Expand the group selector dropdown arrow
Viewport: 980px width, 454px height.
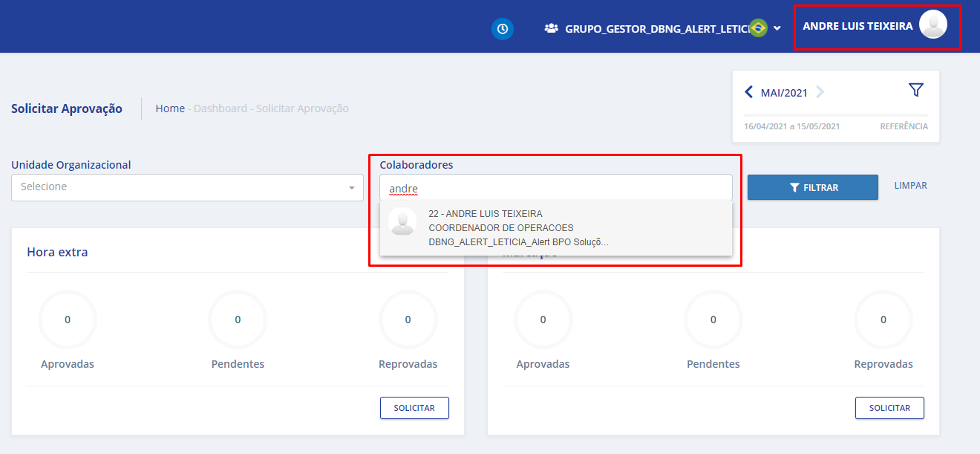pyautogui.click(x=777, y=29)
